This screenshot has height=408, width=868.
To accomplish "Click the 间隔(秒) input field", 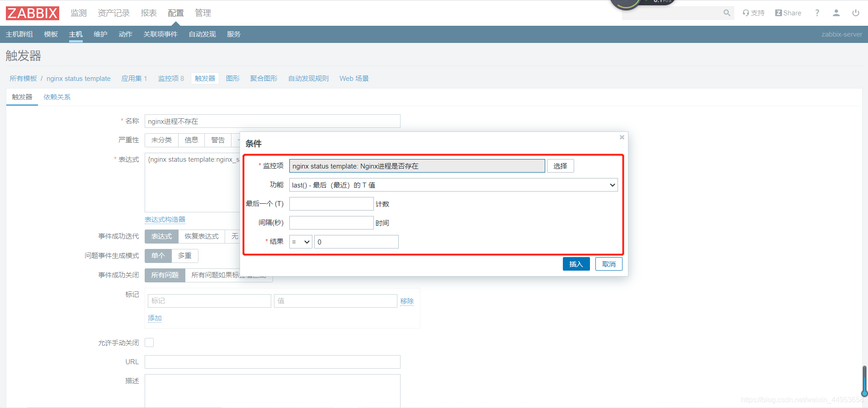I will tap(331, 223).
